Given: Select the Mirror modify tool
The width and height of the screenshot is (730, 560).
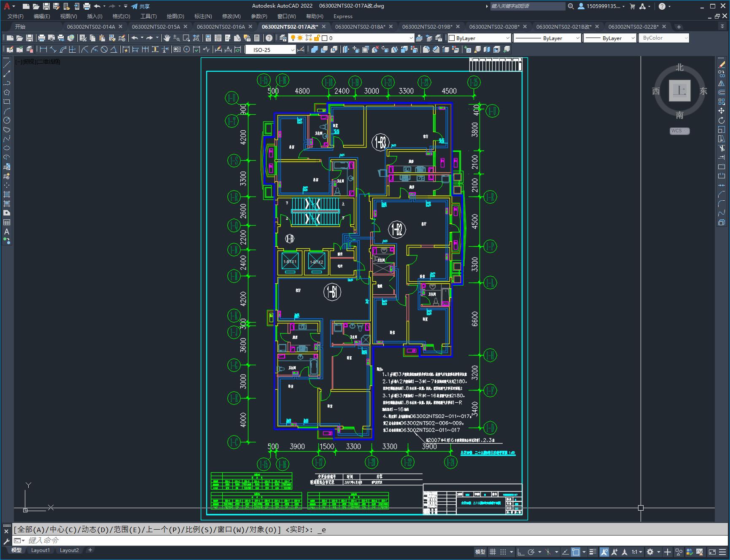Looking at the screenshot, I should [x=722, y=83].
